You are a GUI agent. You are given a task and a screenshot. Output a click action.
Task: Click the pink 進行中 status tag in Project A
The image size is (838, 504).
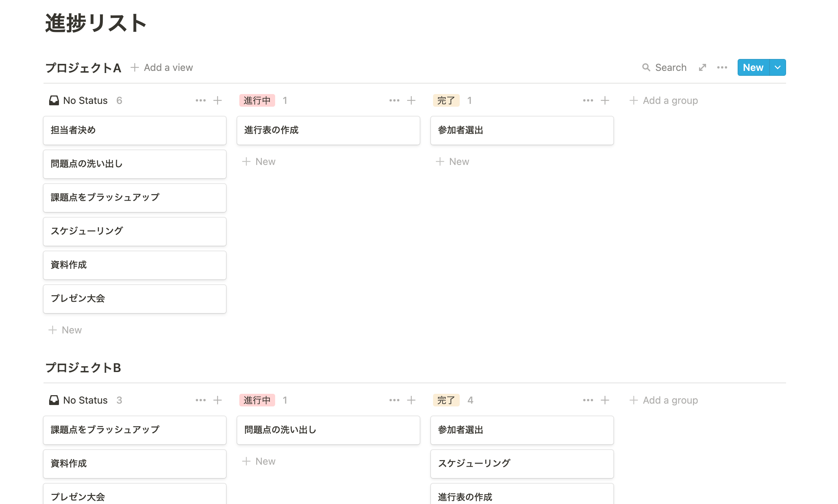257,101
